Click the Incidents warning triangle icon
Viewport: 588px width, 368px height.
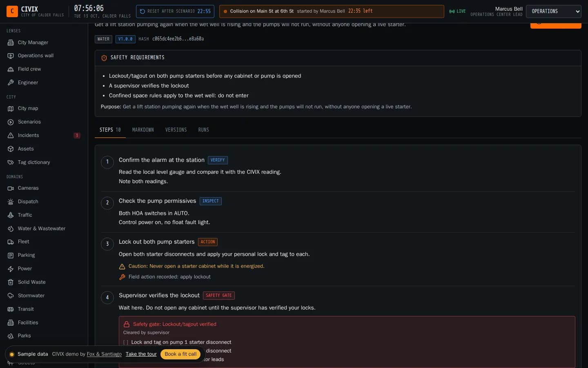11,135
